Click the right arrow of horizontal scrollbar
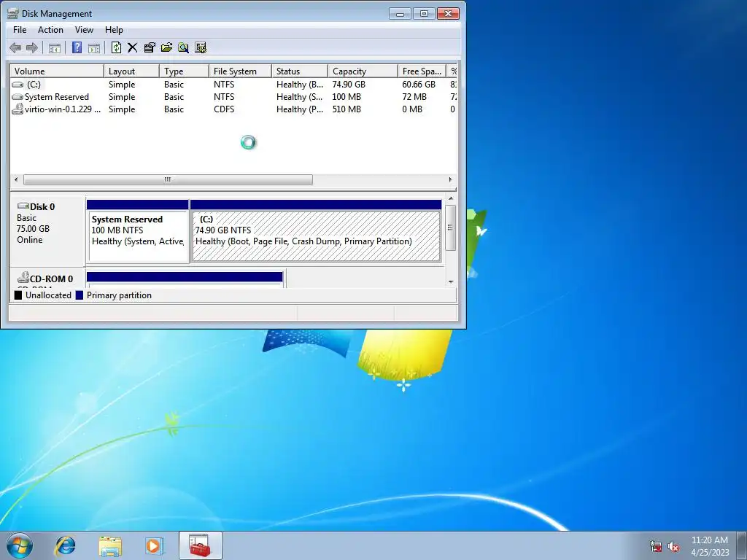 point(450,179)
